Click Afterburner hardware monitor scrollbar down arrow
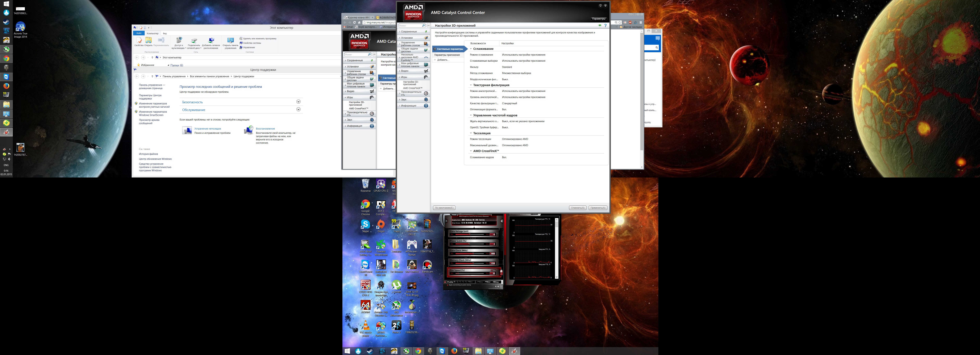This screenshot has height=355, width=980. 557,277
